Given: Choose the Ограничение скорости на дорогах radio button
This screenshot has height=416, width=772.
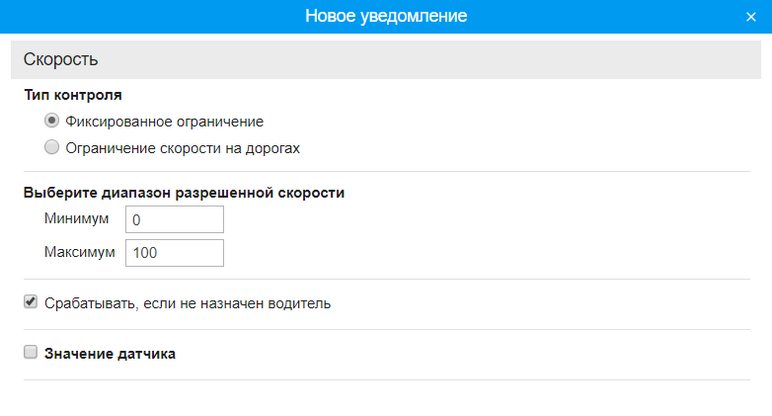Looking at the screenshot, I should pos(52,147).
